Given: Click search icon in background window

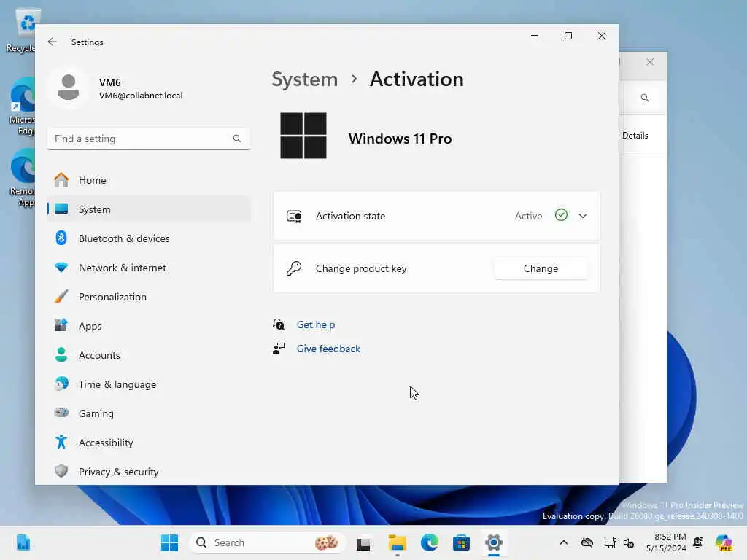Looking at the screenshot, I should [645, 98].
